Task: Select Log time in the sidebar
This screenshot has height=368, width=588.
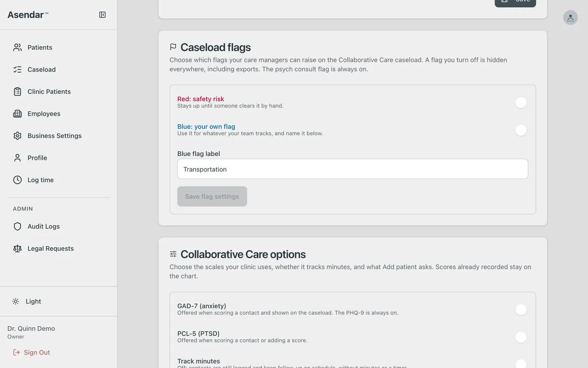Action: pyautogui.click(x=58, y=180)
